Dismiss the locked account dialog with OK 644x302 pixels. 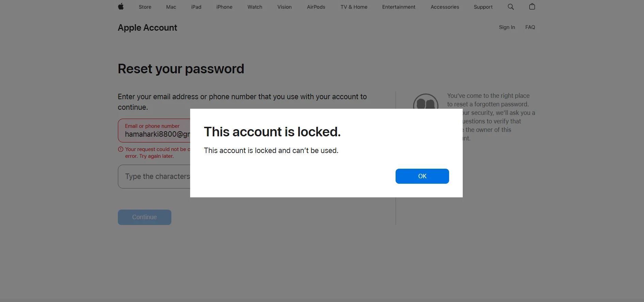pos(422,176)
